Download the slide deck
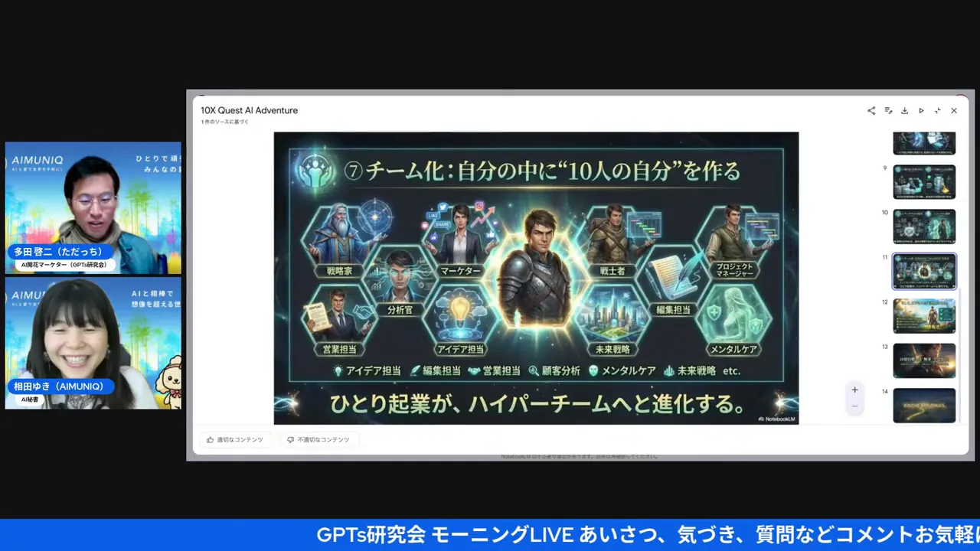Screen dimensions: 980x551 [x=904, y=111]
